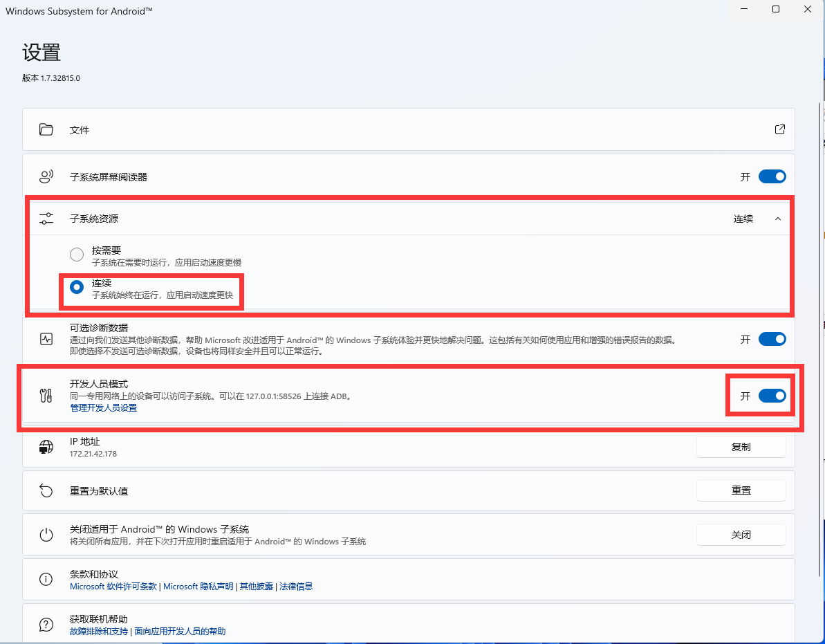Select the 按需要 radio option
This screenshot has width=825, height=644.
click(77, 255)
